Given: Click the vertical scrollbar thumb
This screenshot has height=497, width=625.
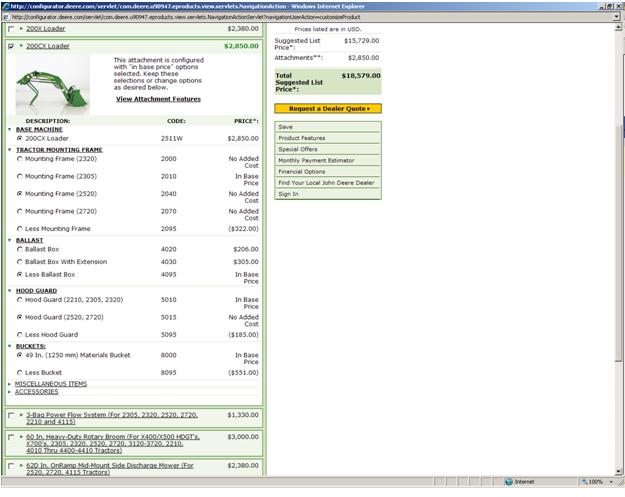Looking at the screenshot, I should (x=618, y=244).
